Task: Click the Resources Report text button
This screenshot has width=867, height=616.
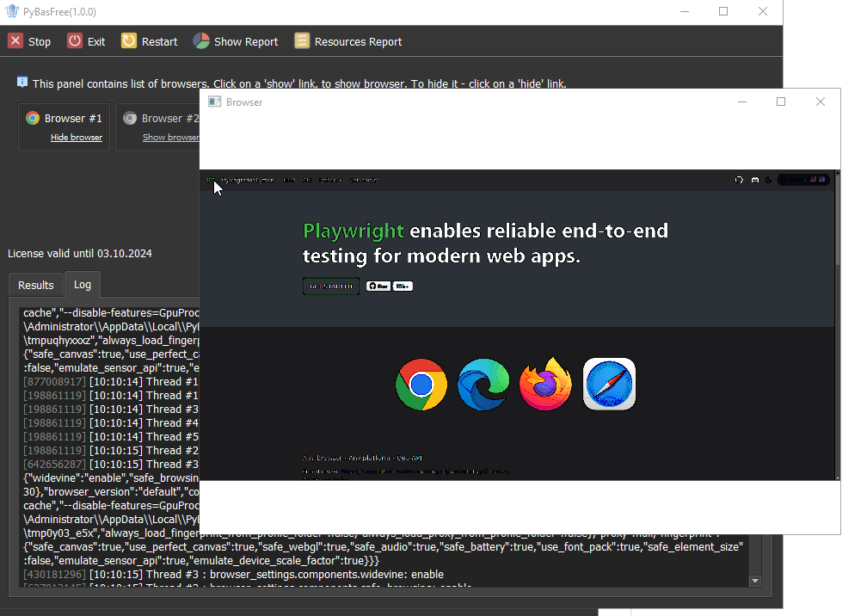Action: pyautogui.click(x=359, y=41)
